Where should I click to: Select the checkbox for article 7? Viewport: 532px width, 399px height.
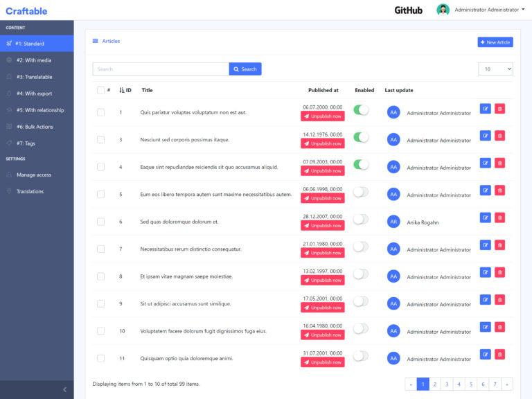click(100, 249)
